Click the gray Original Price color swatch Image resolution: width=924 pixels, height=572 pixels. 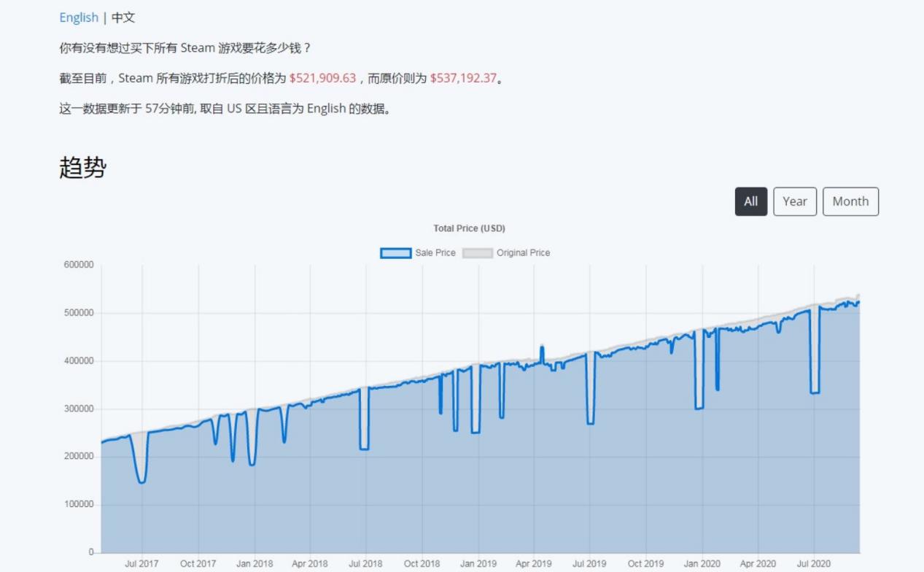480,252
